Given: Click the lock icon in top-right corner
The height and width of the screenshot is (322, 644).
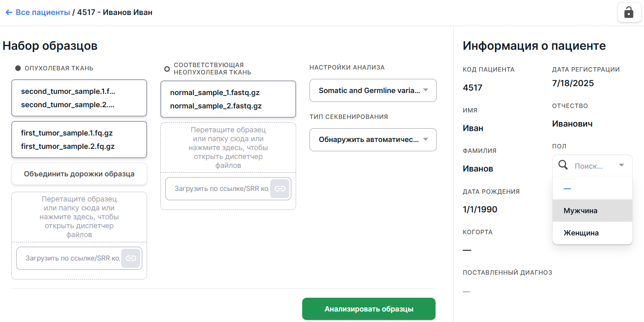Looking at the screenshot, I should 629,12.
